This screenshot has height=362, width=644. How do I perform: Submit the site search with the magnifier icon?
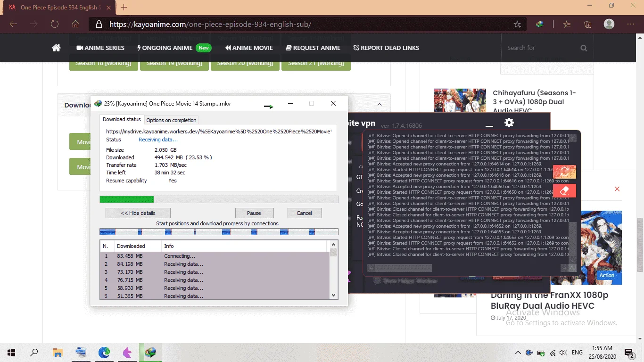pyautogui.click(x=584, y=48)
